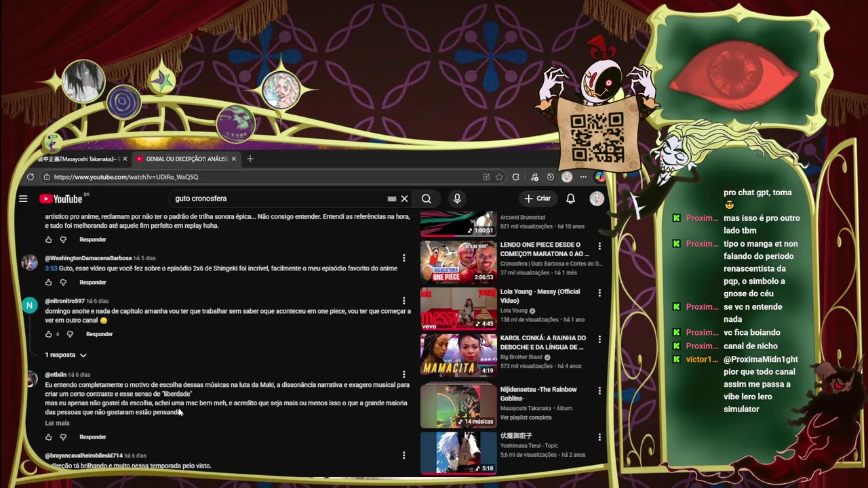This screenshot has height=488, width=868.
Task: Open the Criar create button
Action: point(537,199)
